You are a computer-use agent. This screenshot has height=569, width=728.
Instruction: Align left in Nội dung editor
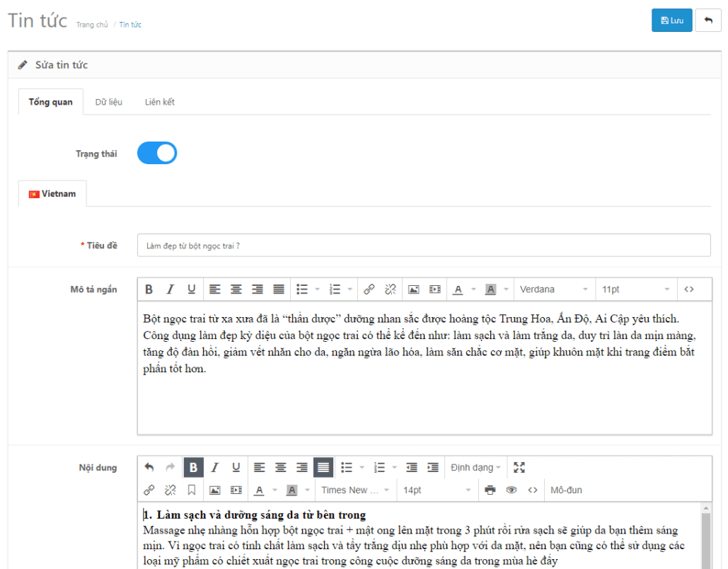[x=259, y=467]
